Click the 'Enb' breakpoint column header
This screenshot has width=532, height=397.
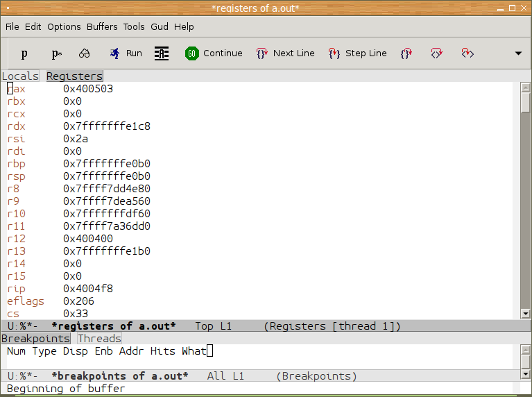(x=103, y=351)
